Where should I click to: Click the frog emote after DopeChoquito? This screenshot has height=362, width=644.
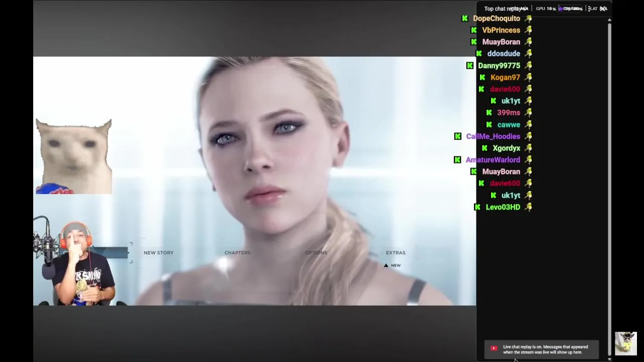pyautogui.click(x=528, y=19)
